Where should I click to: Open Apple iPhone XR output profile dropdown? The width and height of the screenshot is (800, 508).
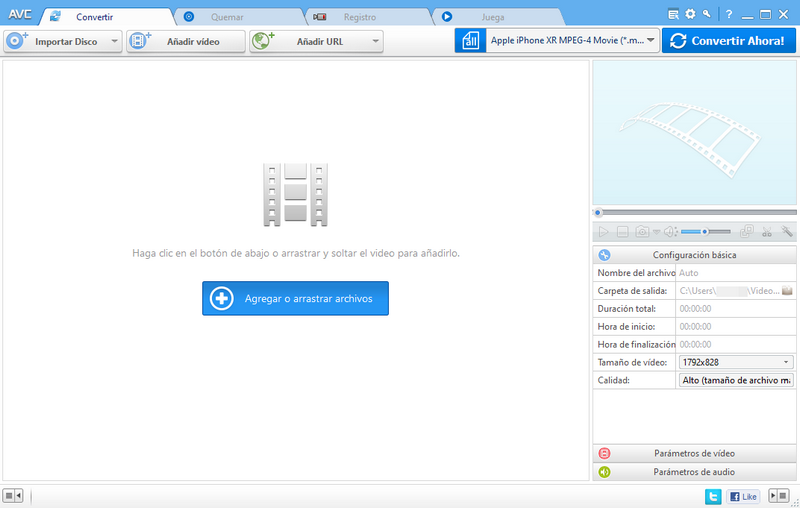(x=572, y=40)
